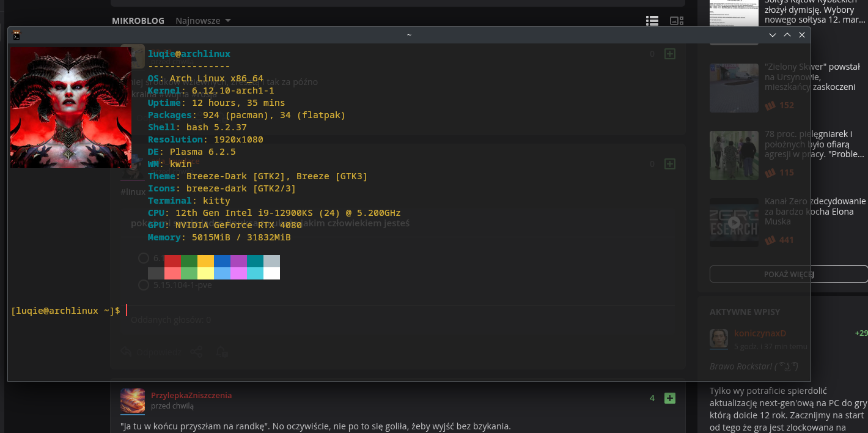Click the AKTYWNE WPISY section header
Screen dimensions: 868x433
point(745,312)
